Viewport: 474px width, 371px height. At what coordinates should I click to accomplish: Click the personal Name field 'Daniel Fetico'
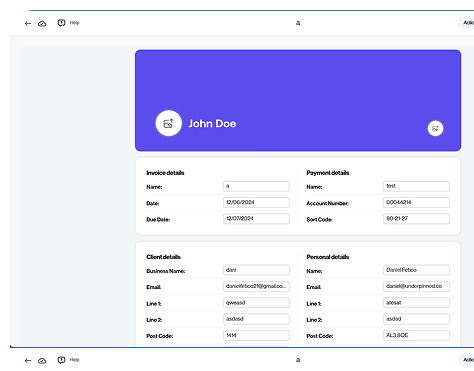click(x=416, y=270)
